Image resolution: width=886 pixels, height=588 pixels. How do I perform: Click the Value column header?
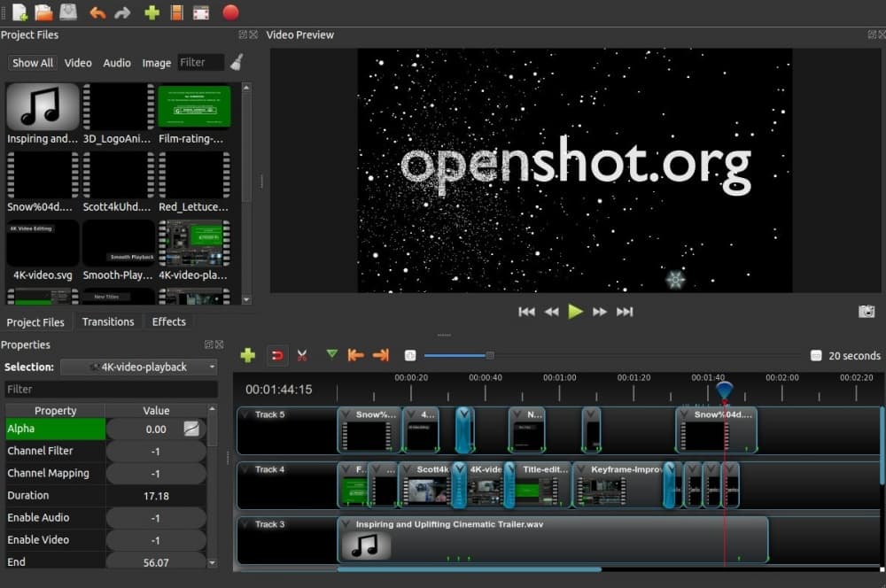[x=156, y=411]
